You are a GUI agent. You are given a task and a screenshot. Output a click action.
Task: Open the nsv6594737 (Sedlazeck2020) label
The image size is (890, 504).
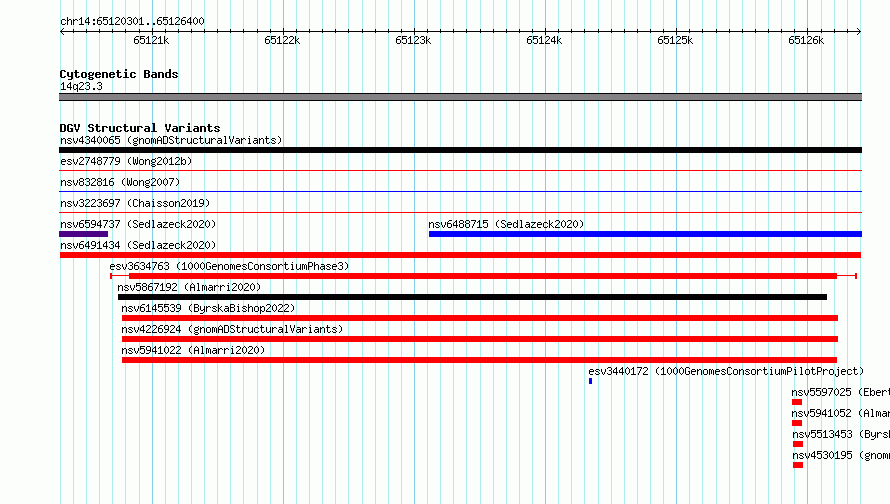pyautogui.click(x=138, y=224)
